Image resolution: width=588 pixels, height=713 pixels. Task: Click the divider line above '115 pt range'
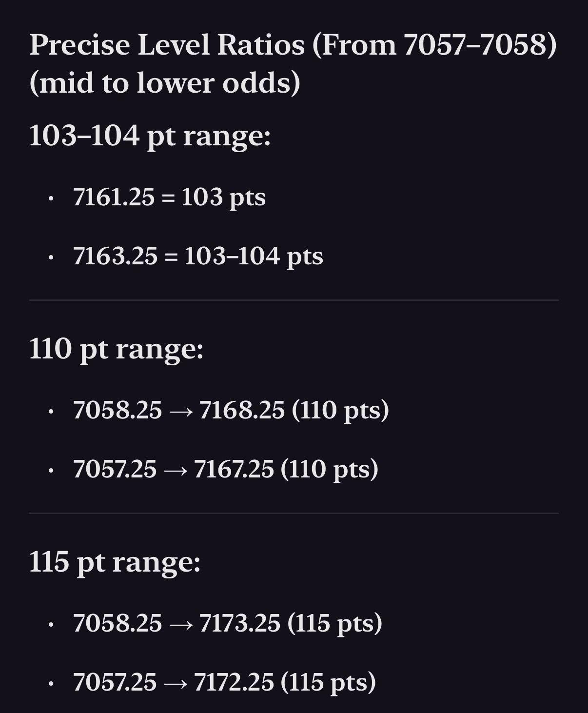[x=294, y=513]
